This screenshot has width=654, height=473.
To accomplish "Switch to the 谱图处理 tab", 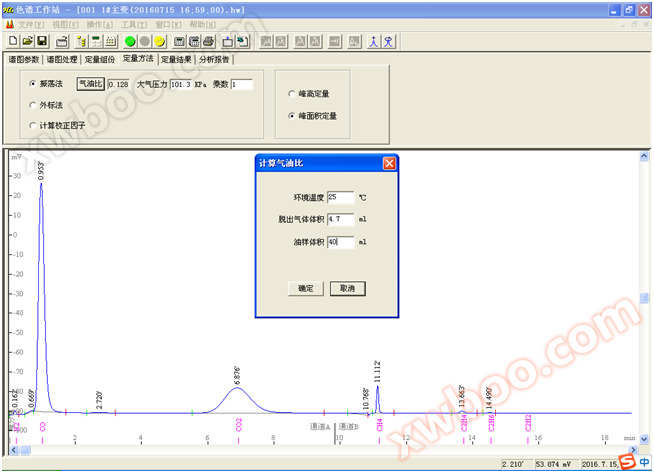I will (x=60, y=59).
